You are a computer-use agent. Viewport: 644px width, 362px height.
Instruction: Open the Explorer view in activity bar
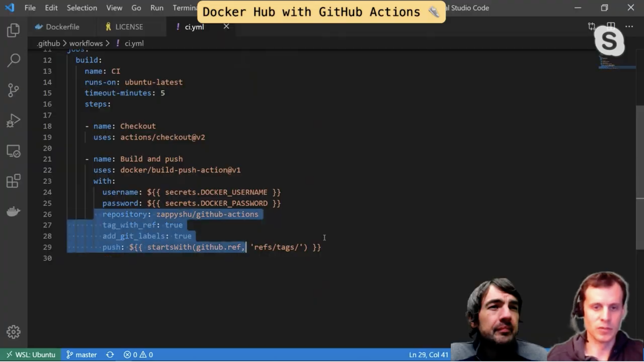(x=13, y=30)
